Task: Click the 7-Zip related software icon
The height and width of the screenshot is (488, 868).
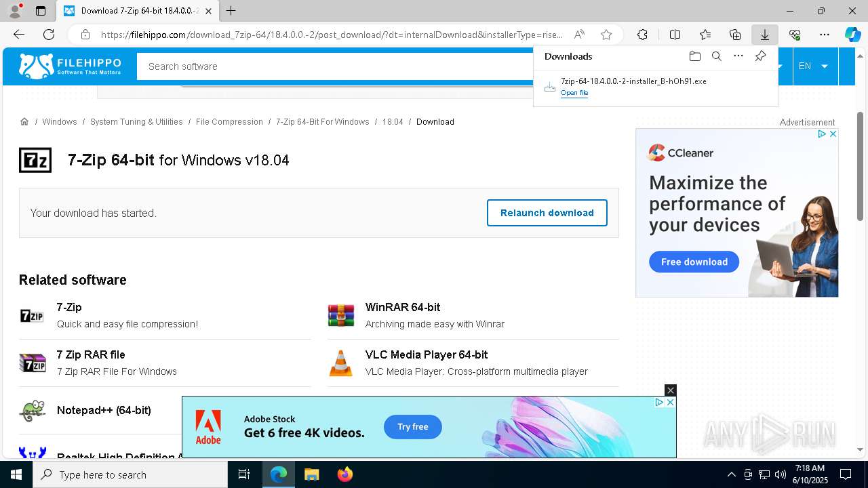Action: click(32, 316)
